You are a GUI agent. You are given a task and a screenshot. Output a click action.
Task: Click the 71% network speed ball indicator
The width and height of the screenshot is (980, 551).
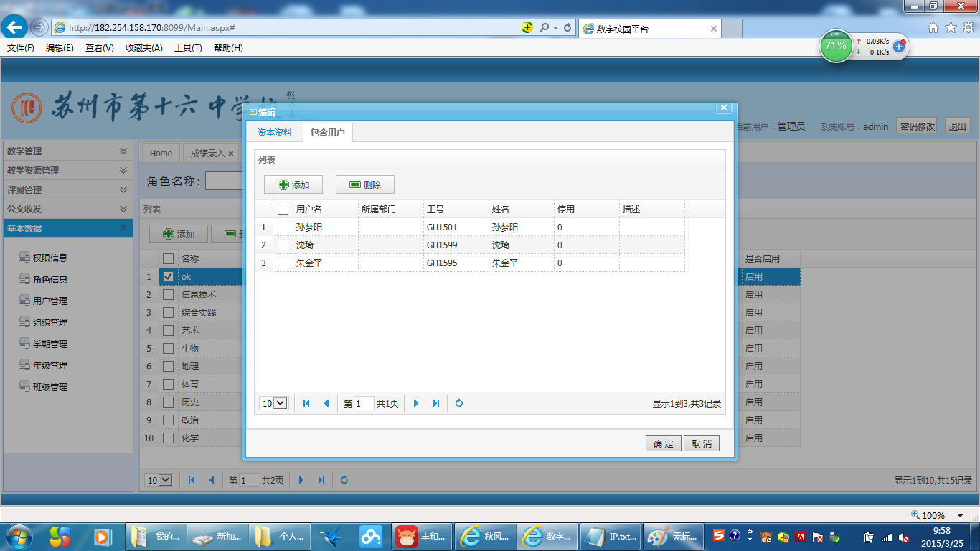point(835,45)
